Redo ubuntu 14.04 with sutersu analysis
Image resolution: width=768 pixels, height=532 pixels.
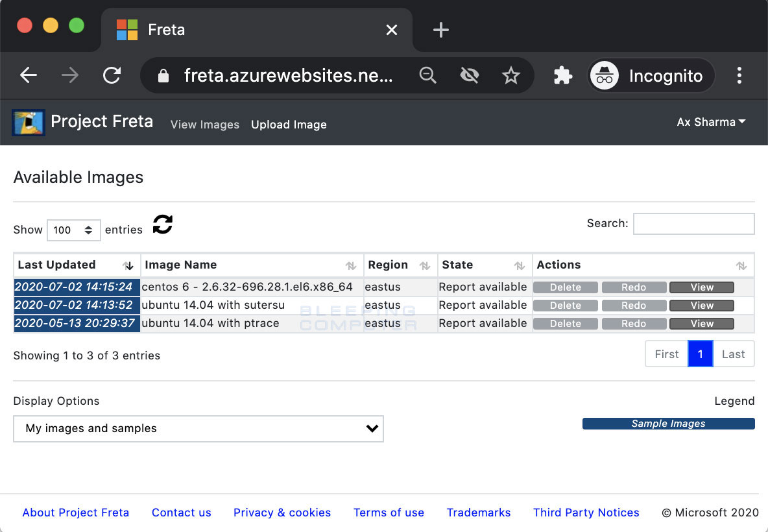click(634, 306)
